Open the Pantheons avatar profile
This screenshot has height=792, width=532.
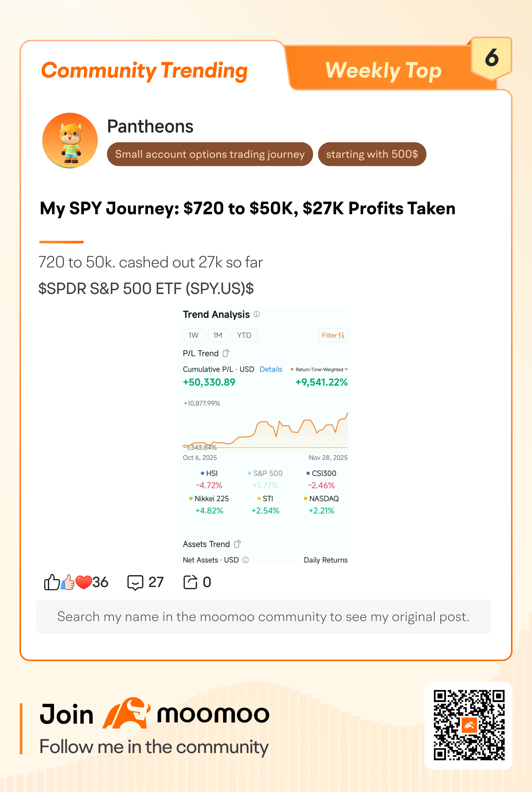[x=70, y=141]
